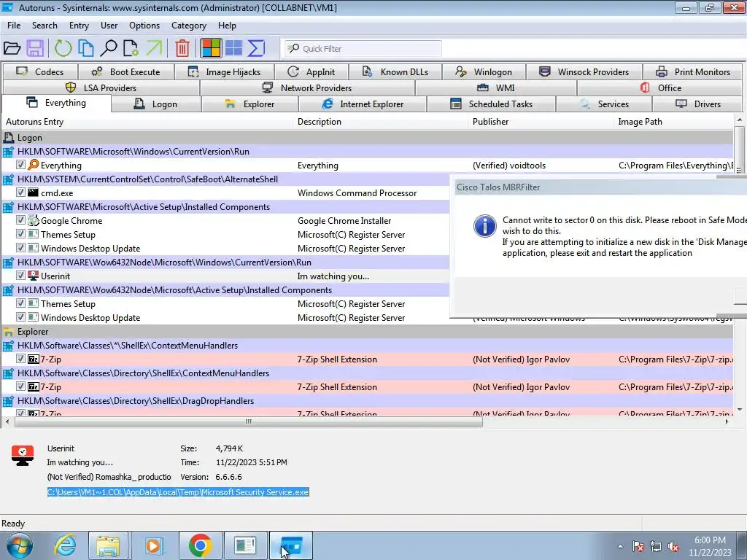Open the Winsock Providers tab
Viewport: 747px width, 560px height.
coord(584,72)
